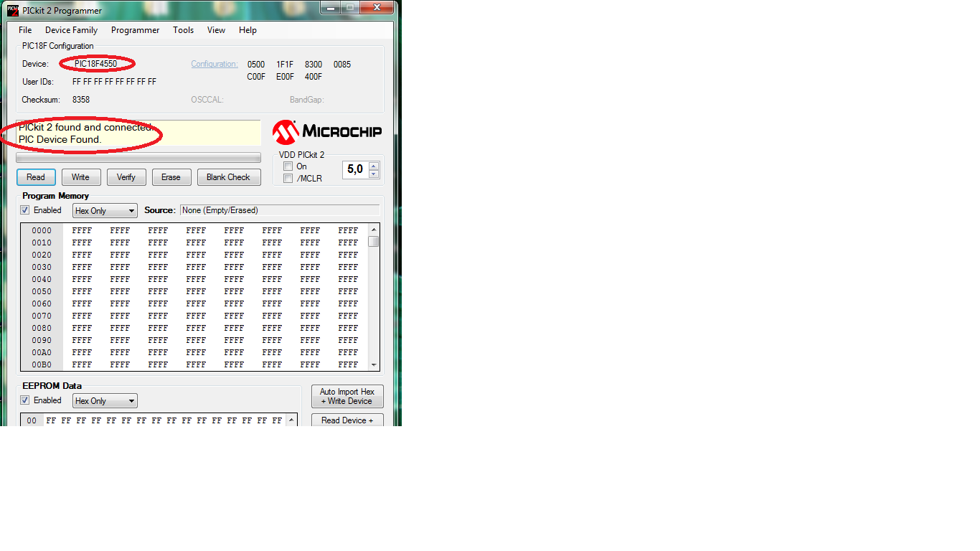Click the OSCCAL label
Screen dimensions: 980x551
click(207, 100)
